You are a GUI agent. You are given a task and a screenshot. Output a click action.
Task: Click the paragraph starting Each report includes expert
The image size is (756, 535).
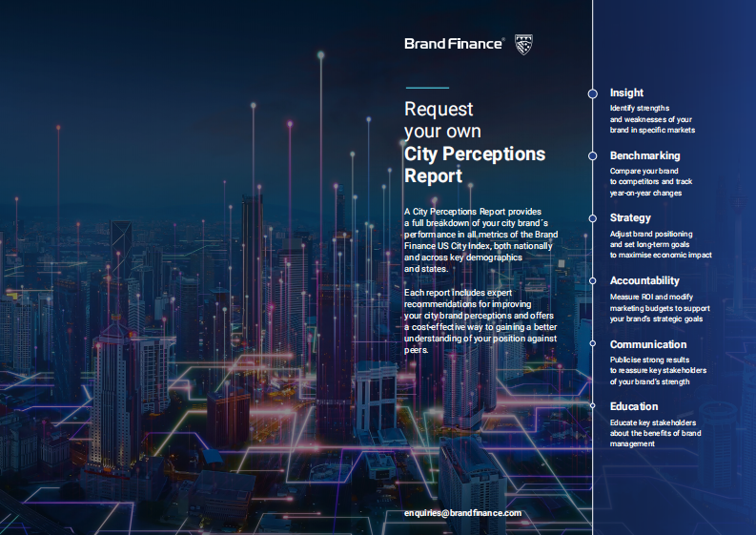click(x=480, y=317)
